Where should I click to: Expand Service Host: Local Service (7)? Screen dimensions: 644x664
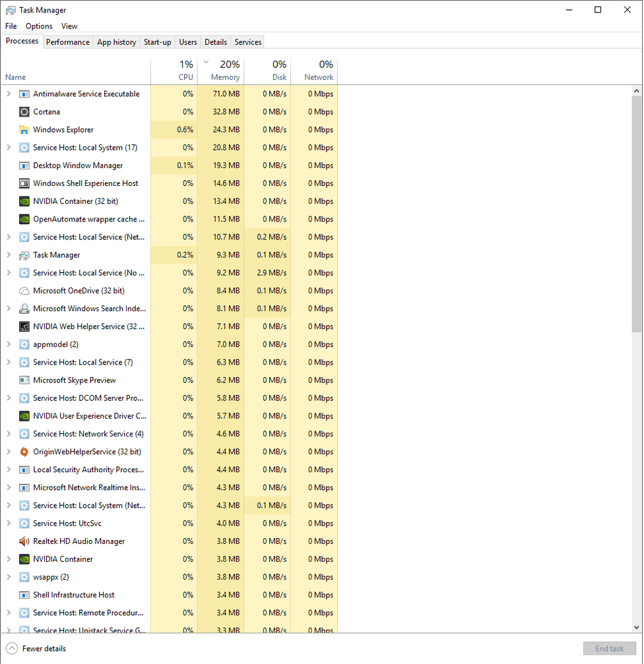tap(9, 362)
